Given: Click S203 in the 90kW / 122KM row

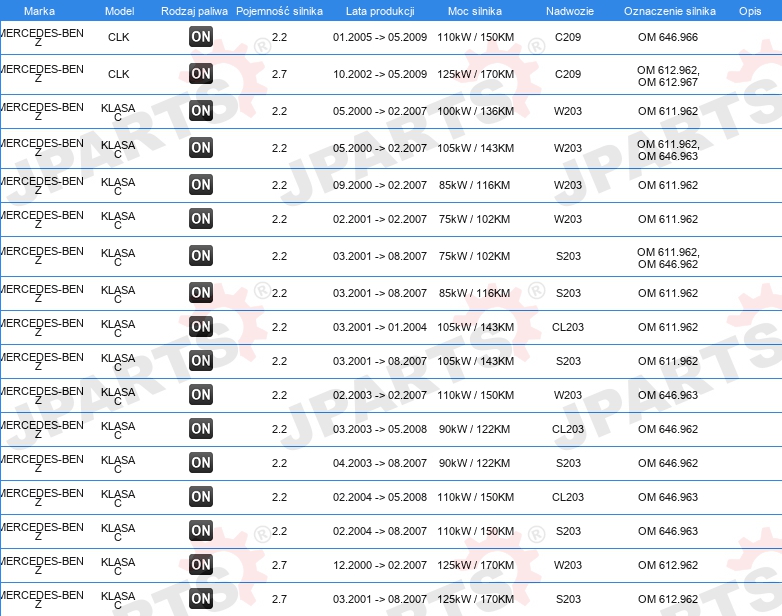Looking at the screenshot, I should click(x=568, y=463).
